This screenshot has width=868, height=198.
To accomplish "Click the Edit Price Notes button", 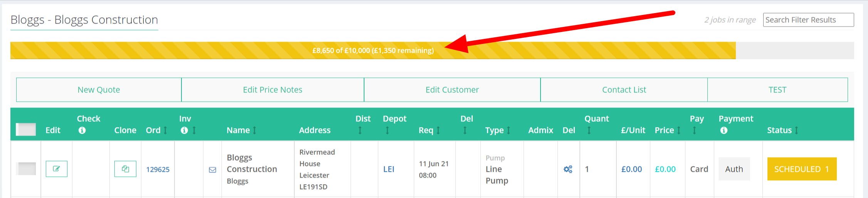I will pos(272,90).
